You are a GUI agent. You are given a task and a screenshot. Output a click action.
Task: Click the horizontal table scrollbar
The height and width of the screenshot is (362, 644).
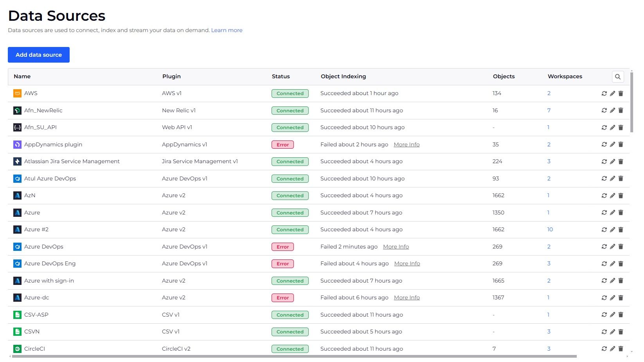pyautogui.click(x=294, y=356)
